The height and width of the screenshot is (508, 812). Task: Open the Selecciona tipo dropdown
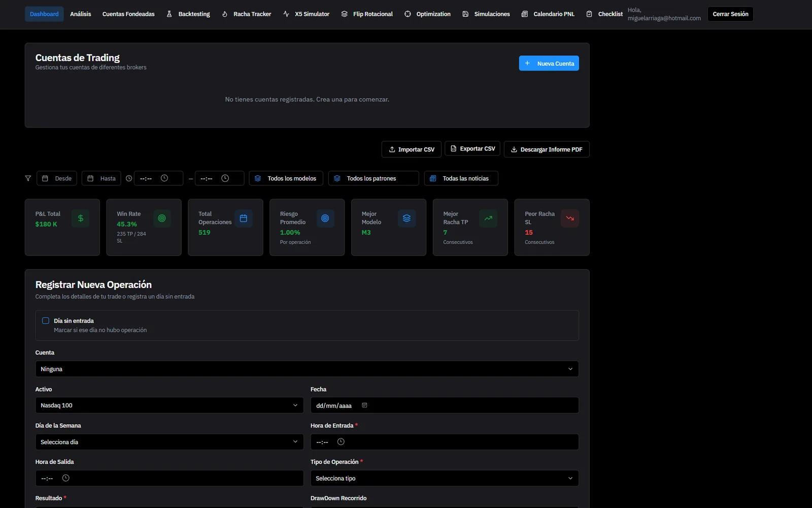coord(445,478)
